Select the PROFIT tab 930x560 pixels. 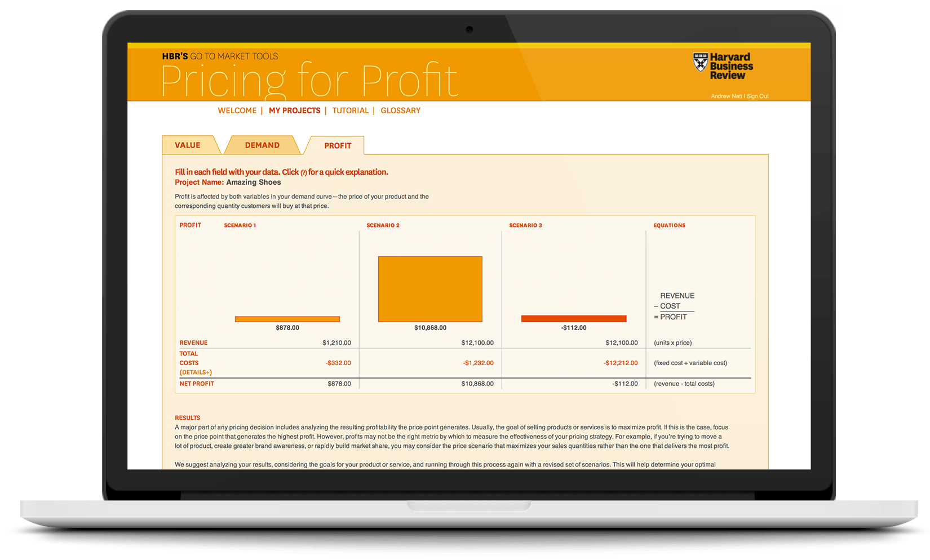pyautogui.click(x=338, y=146)
